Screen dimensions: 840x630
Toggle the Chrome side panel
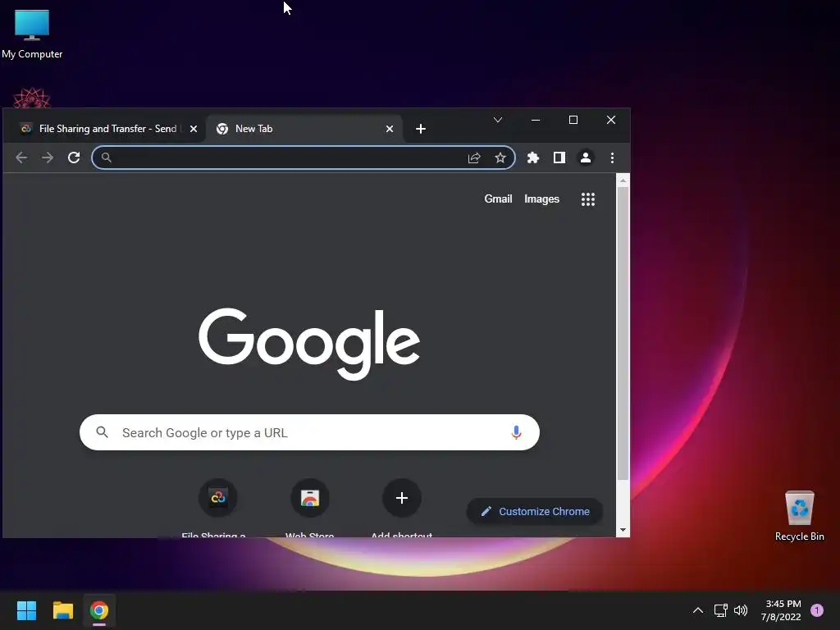tap(559, 157)
